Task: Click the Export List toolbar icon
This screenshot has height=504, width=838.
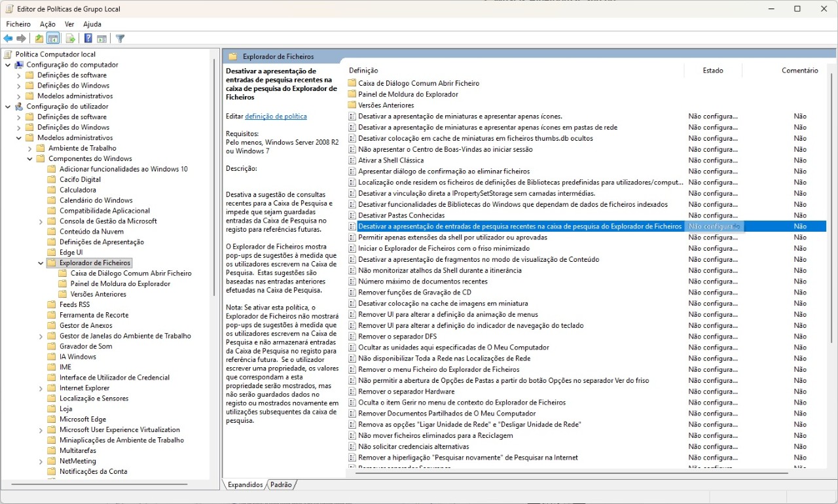Action: 70,39
